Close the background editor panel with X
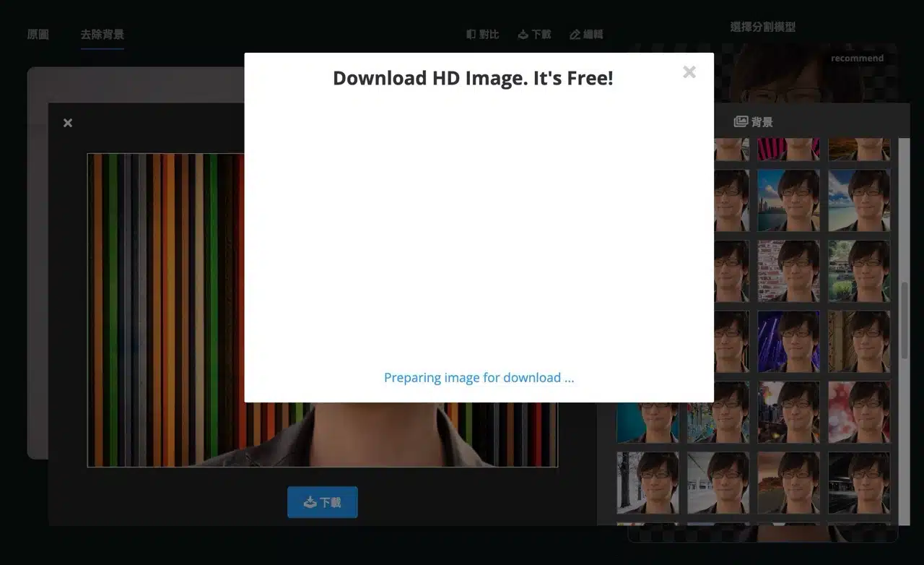 coord(68,123)
